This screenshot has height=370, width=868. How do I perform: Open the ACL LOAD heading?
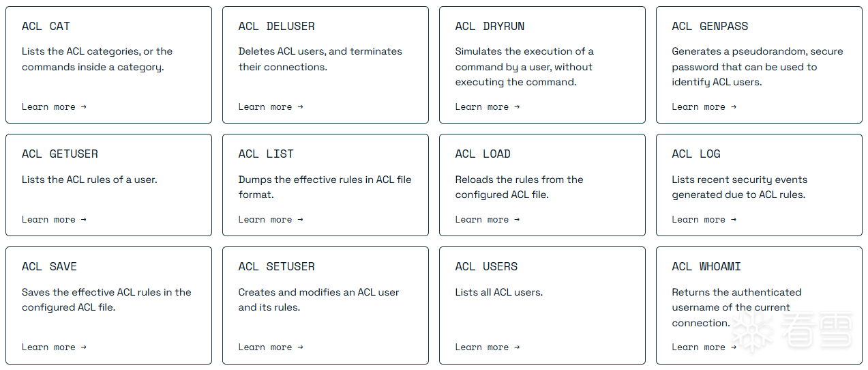click(x=483, y=154)
